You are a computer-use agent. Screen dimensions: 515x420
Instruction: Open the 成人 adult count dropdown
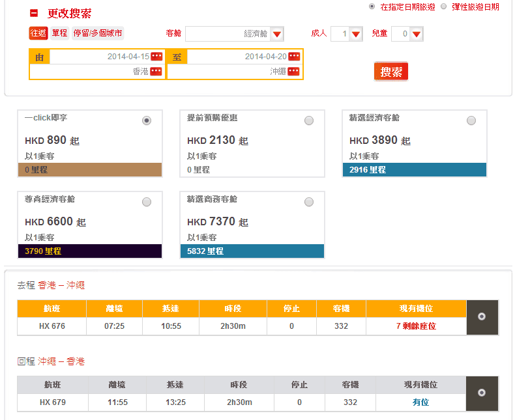pyautogui.click(x=355, y=34)
